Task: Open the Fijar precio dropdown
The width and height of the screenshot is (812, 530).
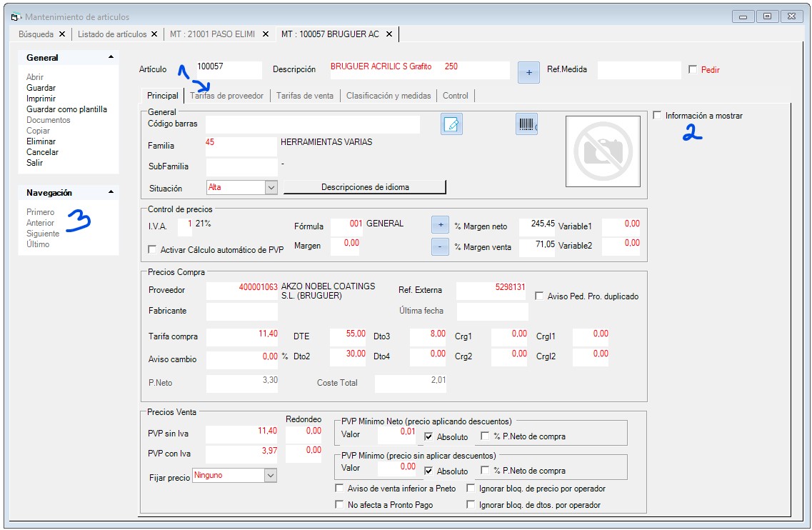Action: pyautogui.click(x=271, y=476)
